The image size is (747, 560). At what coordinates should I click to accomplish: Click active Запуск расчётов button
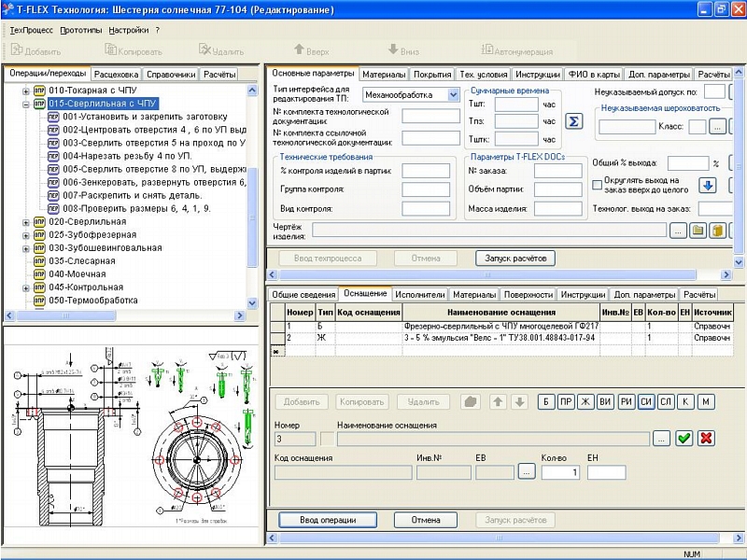(x=515, y=259)
